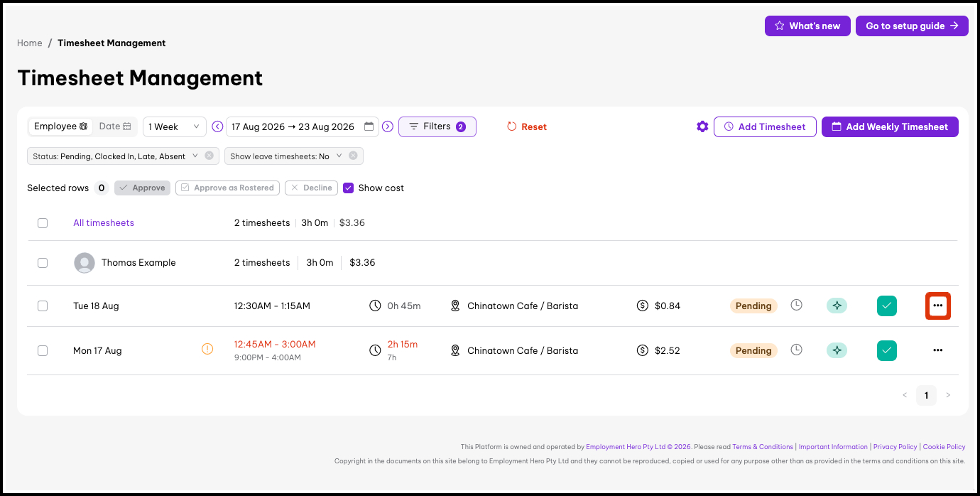Switch grouping to Date
Screen dimensions: 980x496
[x=114, y=126]
